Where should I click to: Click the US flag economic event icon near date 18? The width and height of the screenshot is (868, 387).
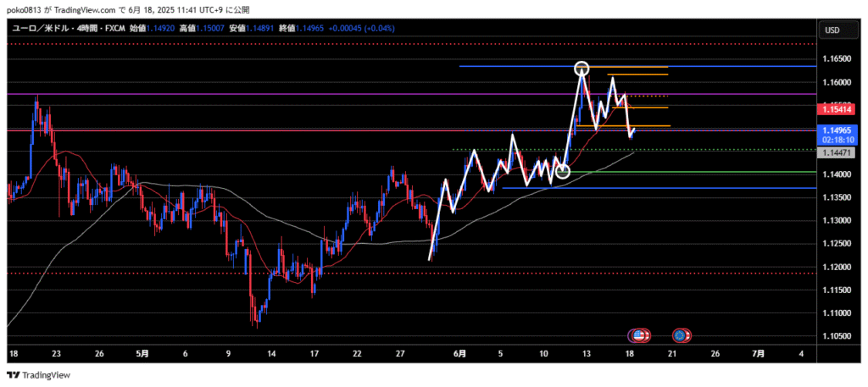click(x=639, y=335)
